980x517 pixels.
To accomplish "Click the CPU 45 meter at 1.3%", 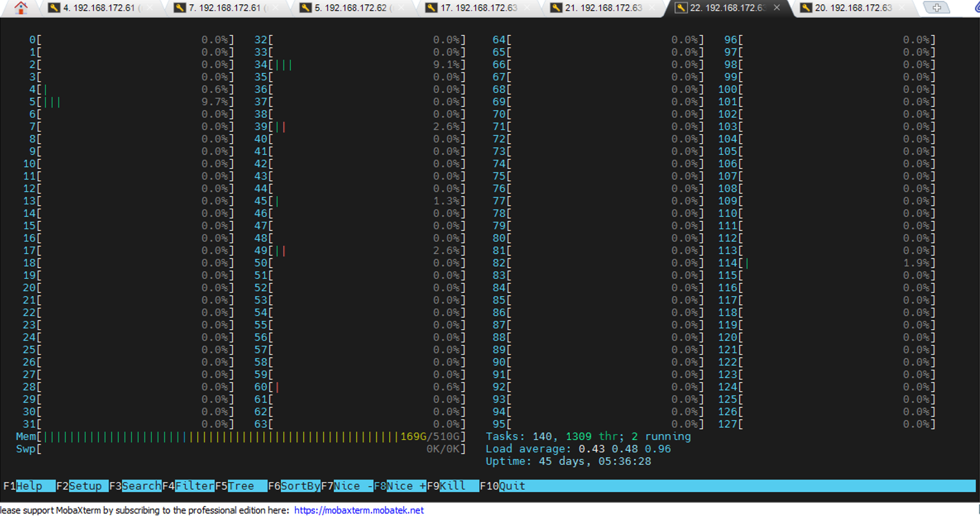I will (360, 201).
